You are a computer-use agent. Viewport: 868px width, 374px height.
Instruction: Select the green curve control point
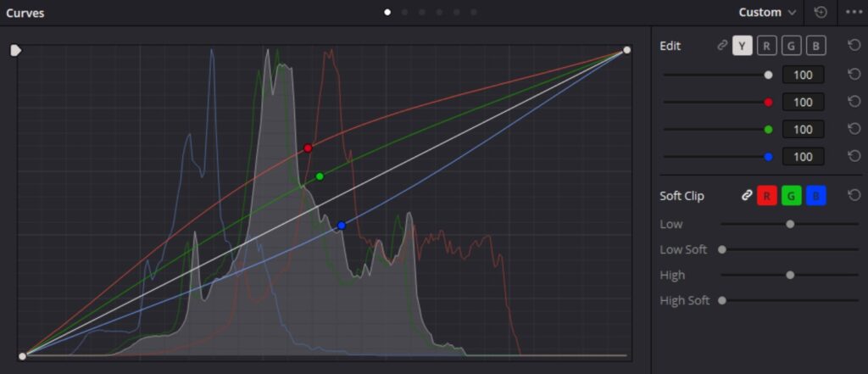[x=320, y=176]
